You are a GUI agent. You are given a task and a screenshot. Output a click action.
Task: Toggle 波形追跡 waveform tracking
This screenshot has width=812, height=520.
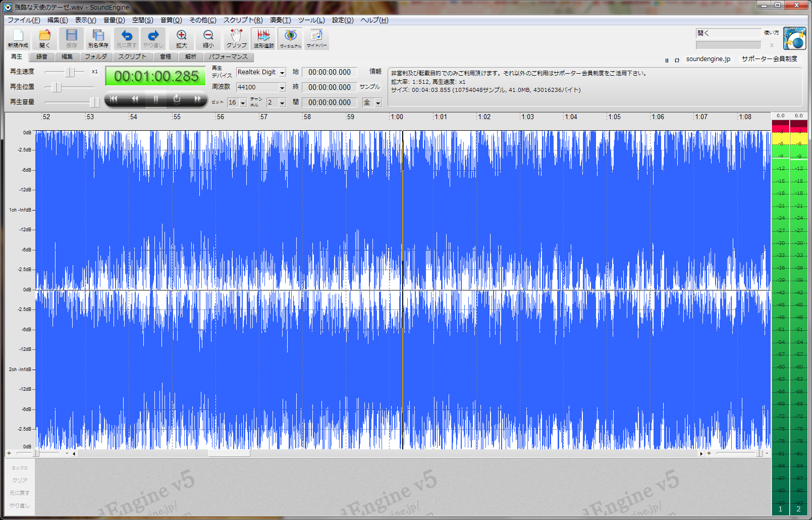[x=263, y=38]
